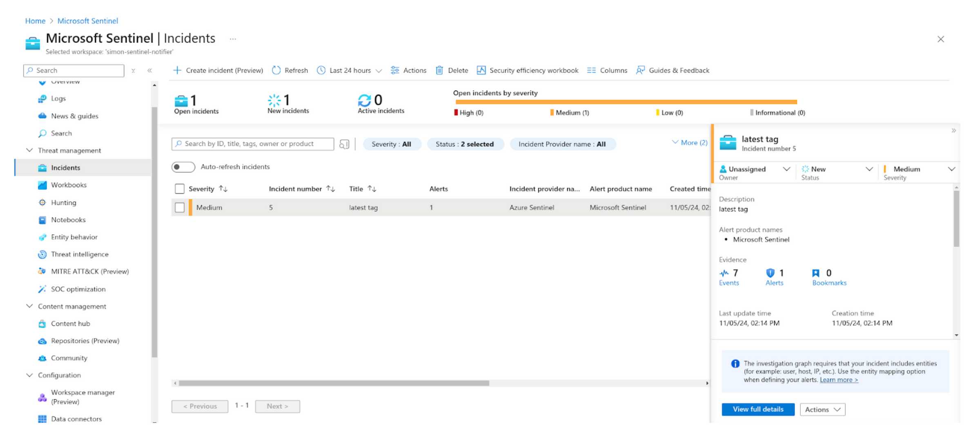Collapse the Configuration section
The width and height of the screenshot is (980, 438).
point(29,375)
